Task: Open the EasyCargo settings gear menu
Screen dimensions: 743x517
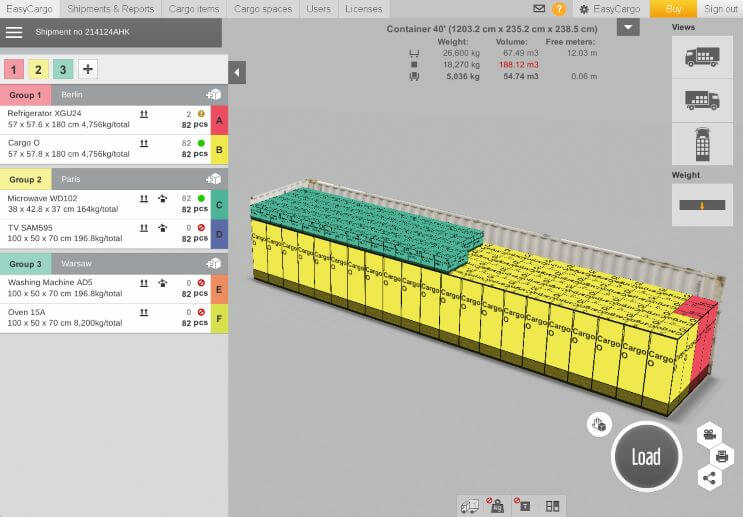Action: [611, 9]
